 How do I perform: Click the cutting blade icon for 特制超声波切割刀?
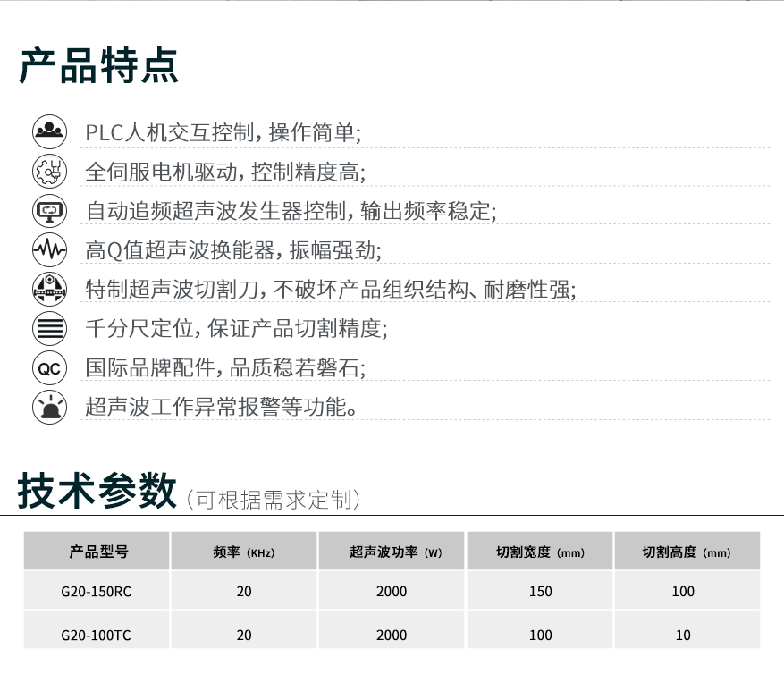(x=49, y=290)
